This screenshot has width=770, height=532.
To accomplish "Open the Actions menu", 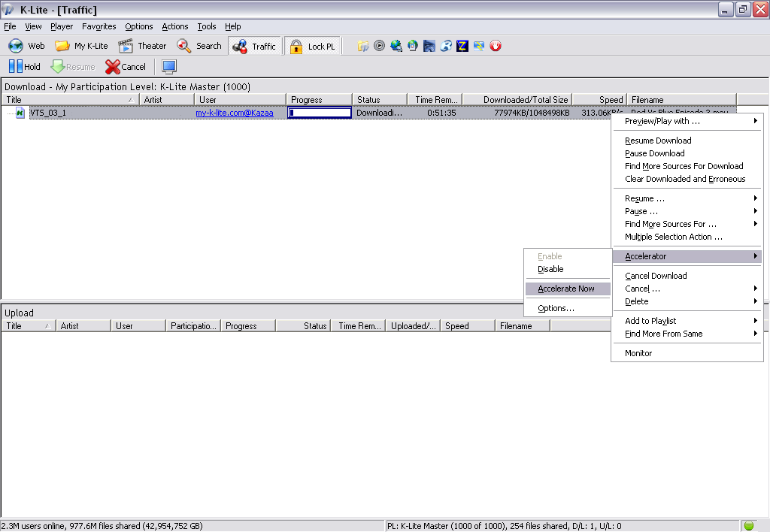I will pyautogui.click(x=174, y=26).
